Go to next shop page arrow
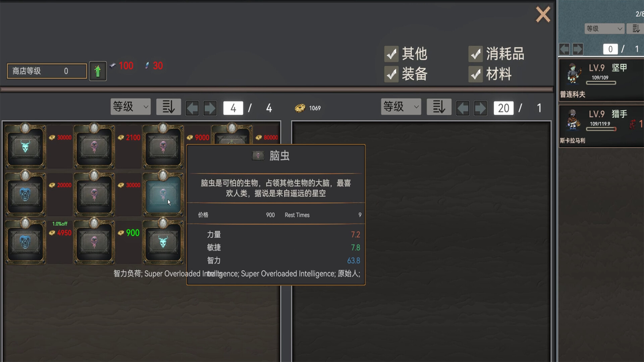 pyautogui.click(x=210, y=108)
